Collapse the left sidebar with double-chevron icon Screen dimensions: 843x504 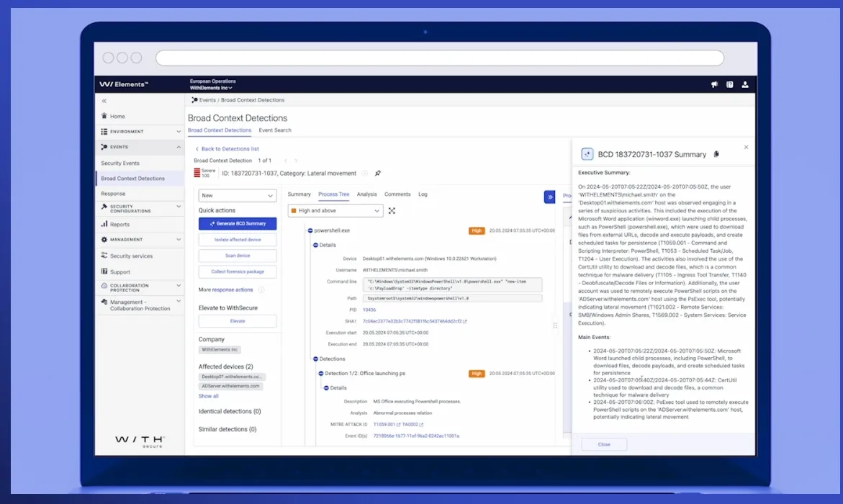(x=104, y=101)
